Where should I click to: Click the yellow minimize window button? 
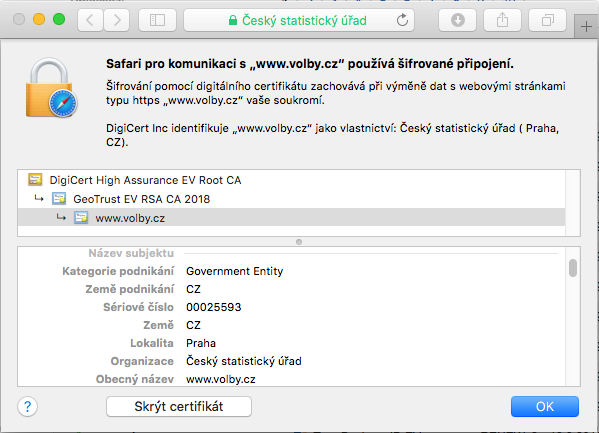click(39, 19)
